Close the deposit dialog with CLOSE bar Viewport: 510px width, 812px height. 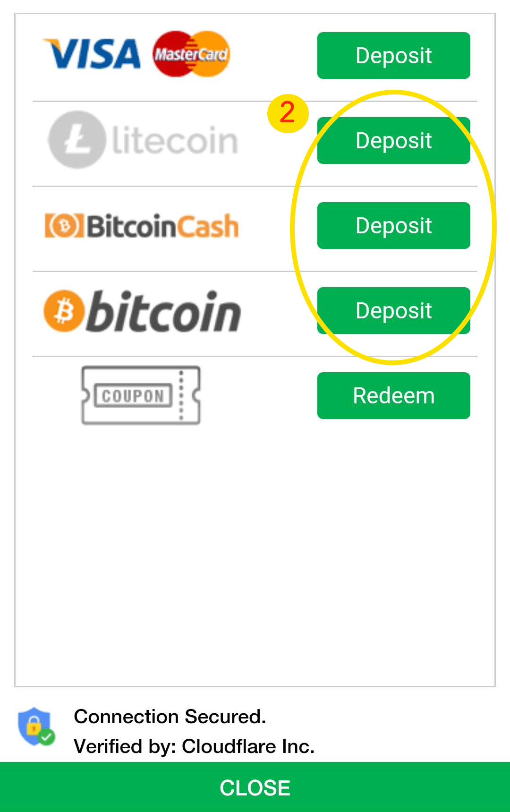pyautogui.click(x=255, y=787)
